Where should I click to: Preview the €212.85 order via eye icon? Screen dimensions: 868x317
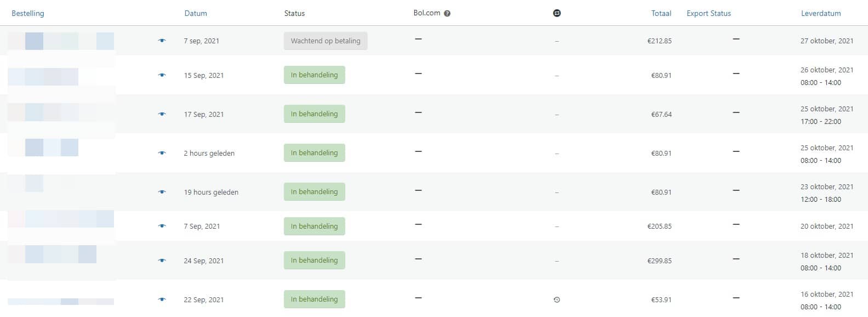tap(162, 41)
